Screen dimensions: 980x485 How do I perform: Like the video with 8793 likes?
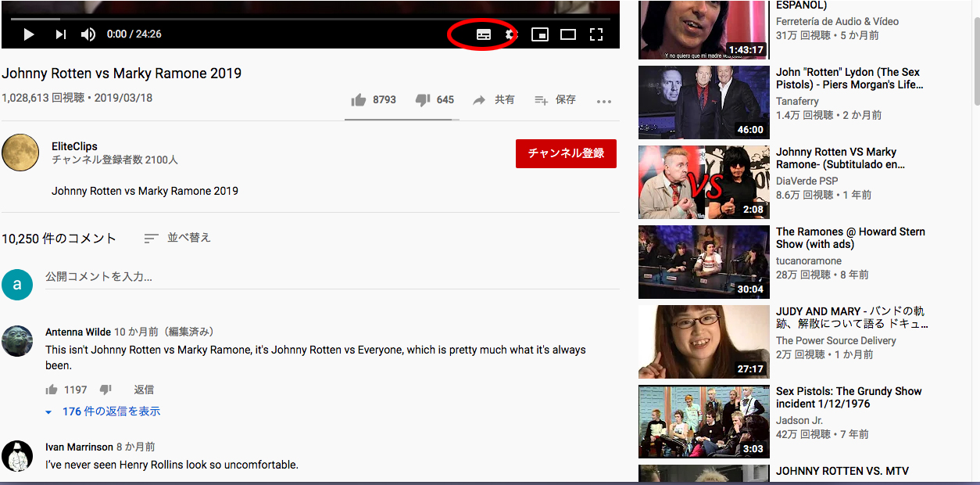coord(374,100)
